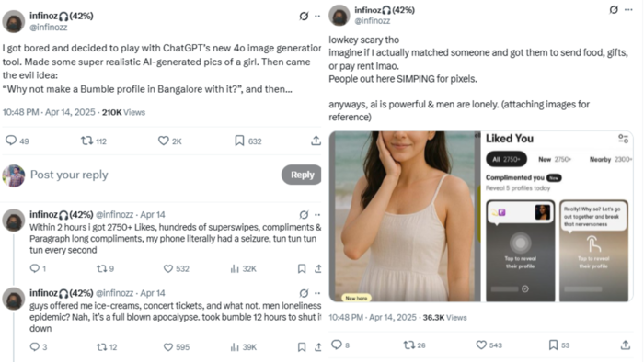This screenshot has width=644, height=362.
Task: Switch to the Nearby filter tab
Action: pos(610,160)
